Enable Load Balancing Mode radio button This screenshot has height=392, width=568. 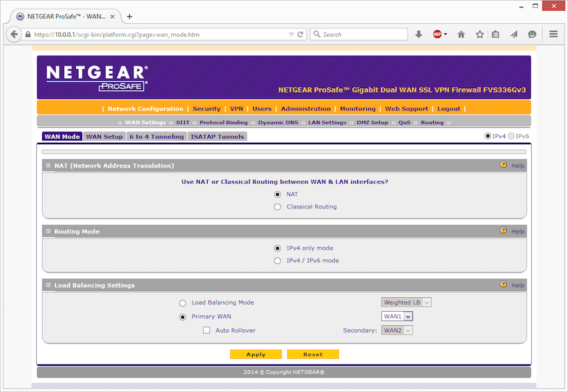182,303
